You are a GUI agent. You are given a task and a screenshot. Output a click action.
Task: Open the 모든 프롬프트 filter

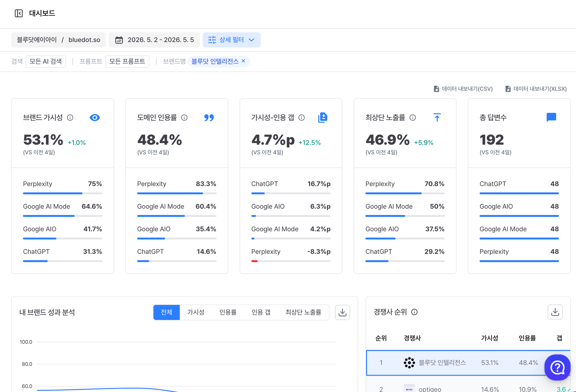[x=127, y=61]
